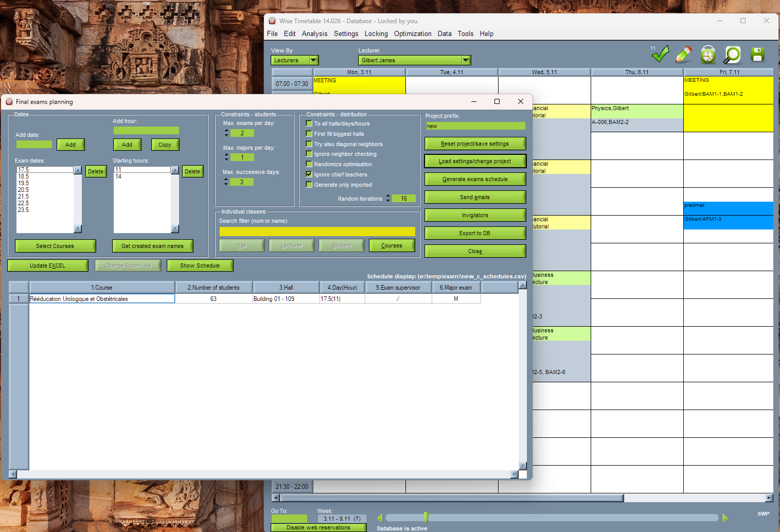Click the Wise Timetable app icon in title bar
Screen dimensions: 780x532
(x=272, y=21)
